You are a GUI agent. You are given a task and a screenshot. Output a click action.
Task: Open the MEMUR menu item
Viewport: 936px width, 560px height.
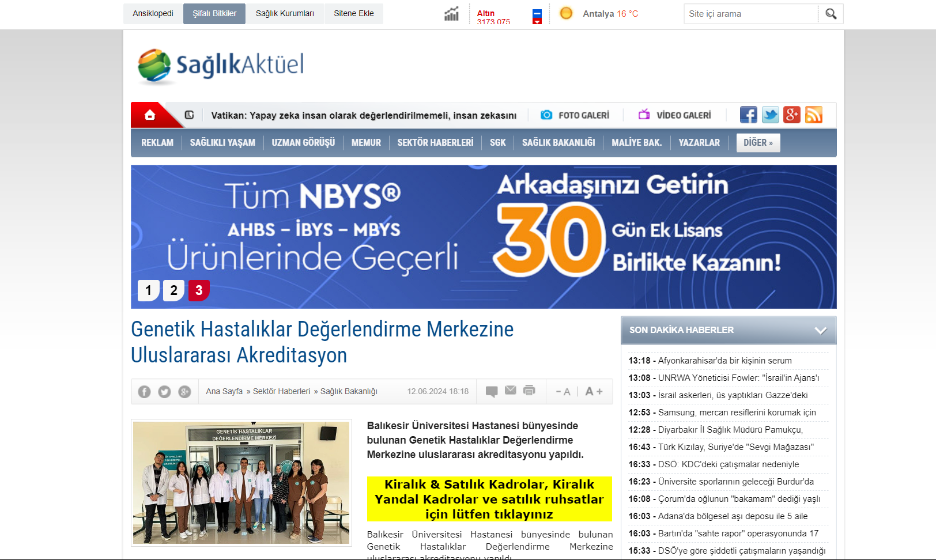tap(366, 143)
